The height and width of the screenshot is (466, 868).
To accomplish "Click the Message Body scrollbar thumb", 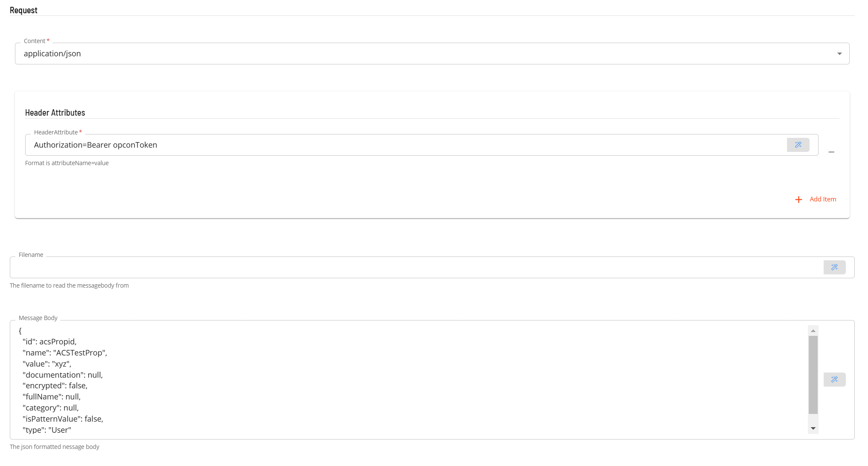I will [813, 375].
